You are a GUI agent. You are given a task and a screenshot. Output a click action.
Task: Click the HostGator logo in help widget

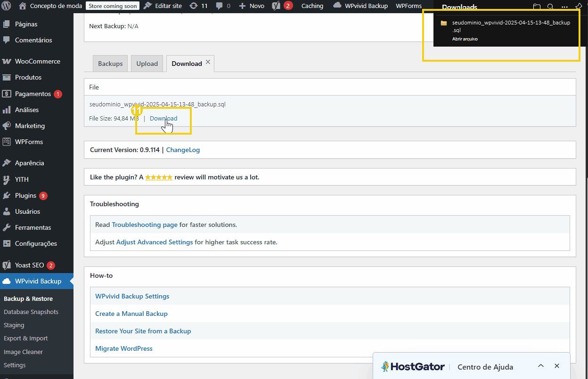click(x=413, y=366)
